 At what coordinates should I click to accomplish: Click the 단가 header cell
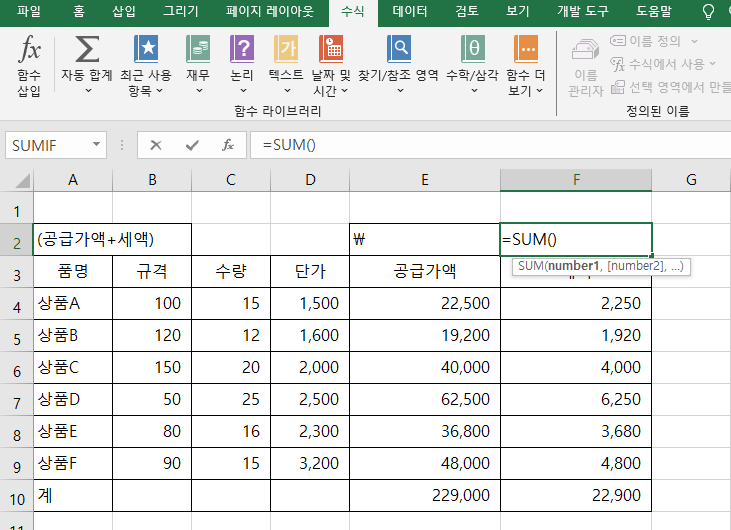(310, 271)
